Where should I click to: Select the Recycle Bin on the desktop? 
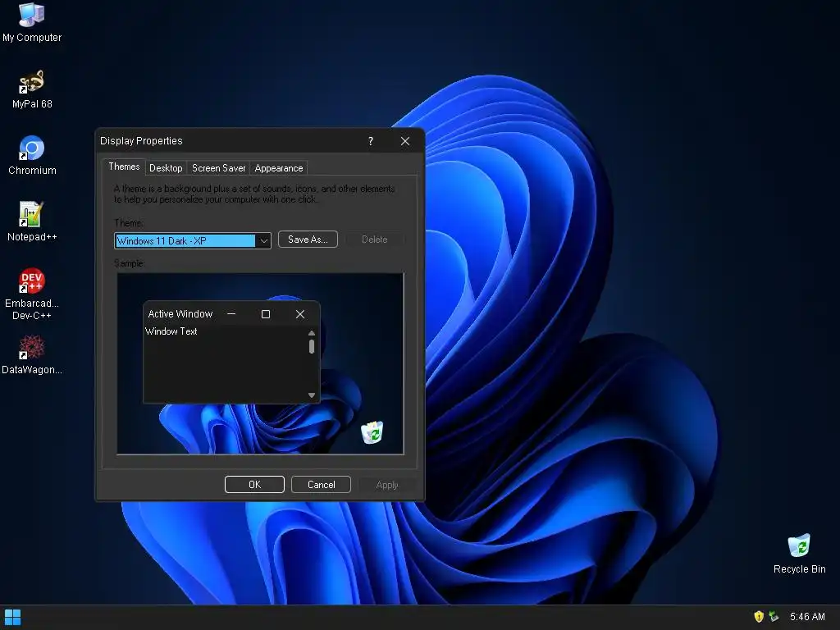point(799,554)
